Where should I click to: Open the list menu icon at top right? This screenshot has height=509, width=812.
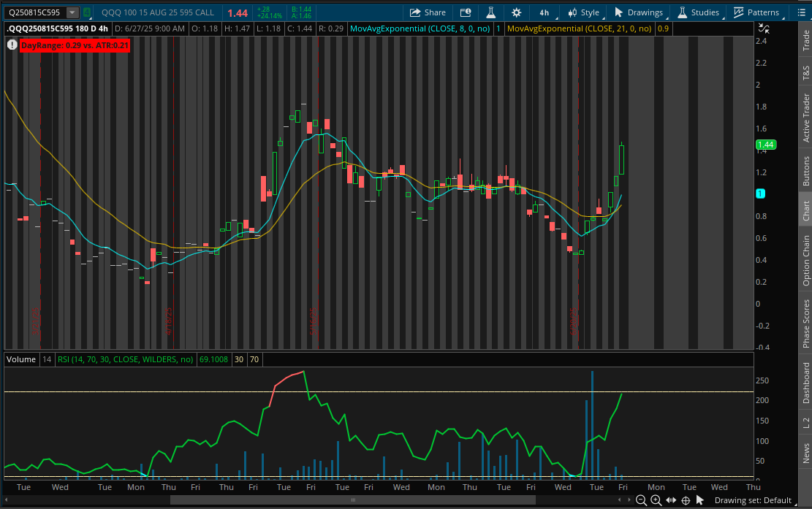coord(800,12)
